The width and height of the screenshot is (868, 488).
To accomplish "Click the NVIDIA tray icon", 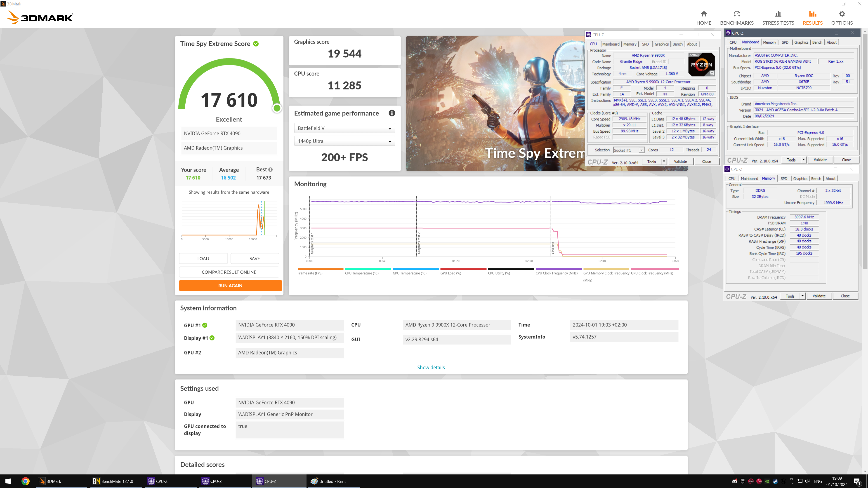I will point(767,481).
